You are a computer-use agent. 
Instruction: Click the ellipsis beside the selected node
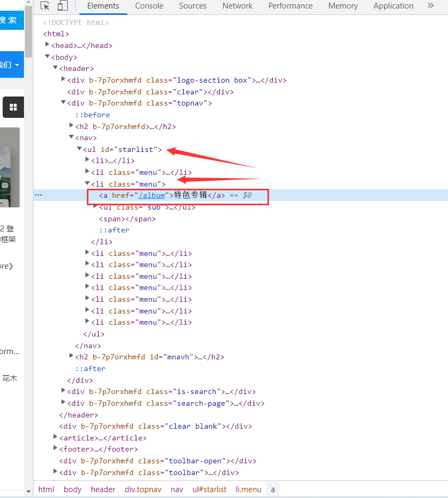coord(38,195)
